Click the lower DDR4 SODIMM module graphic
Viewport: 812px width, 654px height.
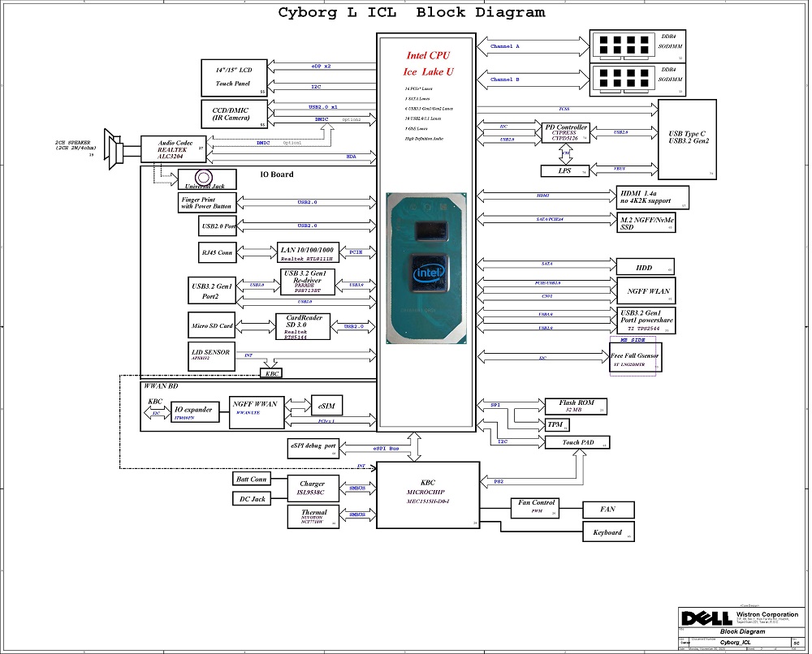[624, 78]
